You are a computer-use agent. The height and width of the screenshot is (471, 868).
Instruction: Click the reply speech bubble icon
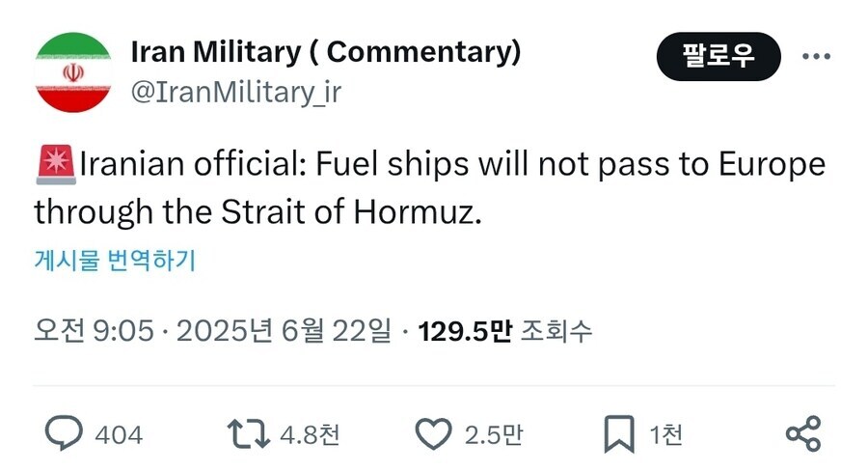64,433
